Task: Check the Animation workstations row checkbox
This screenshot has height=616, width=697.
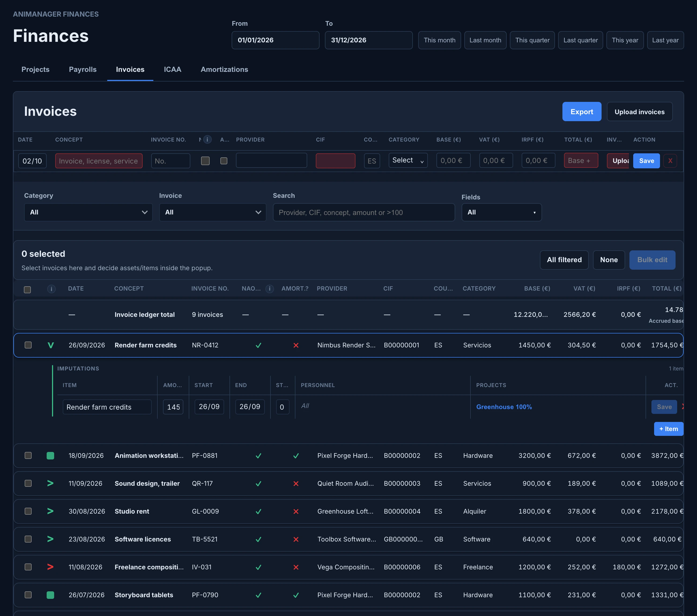Action: tap(28, 455)
